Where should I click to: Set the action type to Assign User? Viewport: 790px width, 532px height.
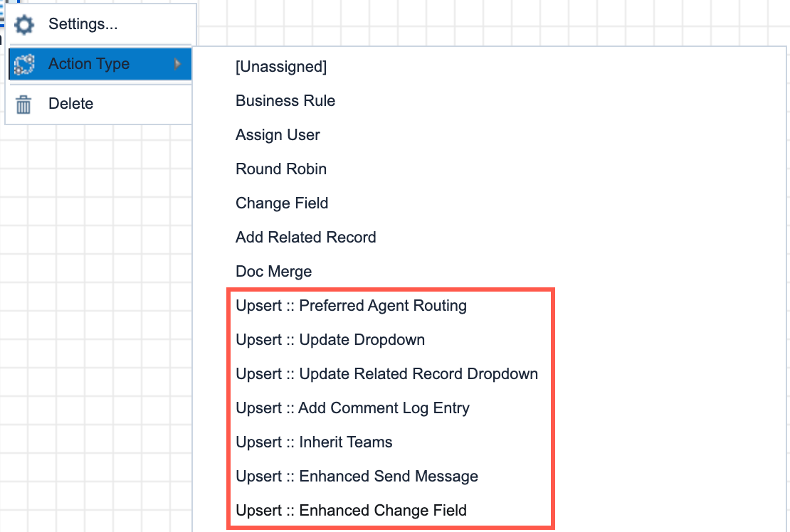coord(278,134)
